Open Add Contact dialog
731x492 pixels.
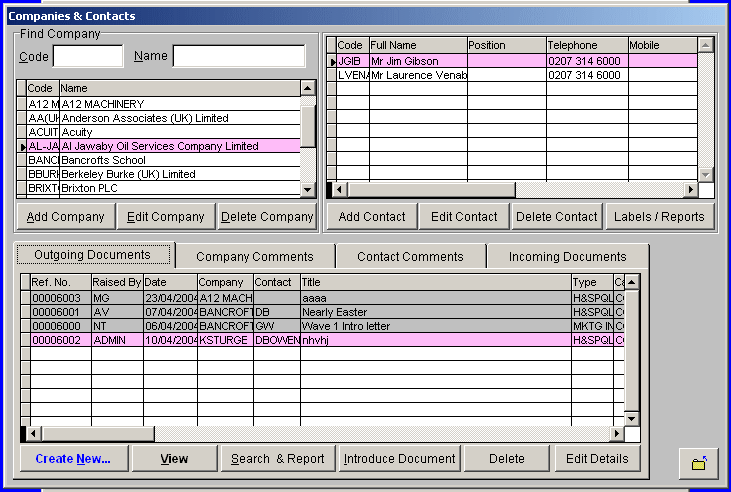click(372, 217)
